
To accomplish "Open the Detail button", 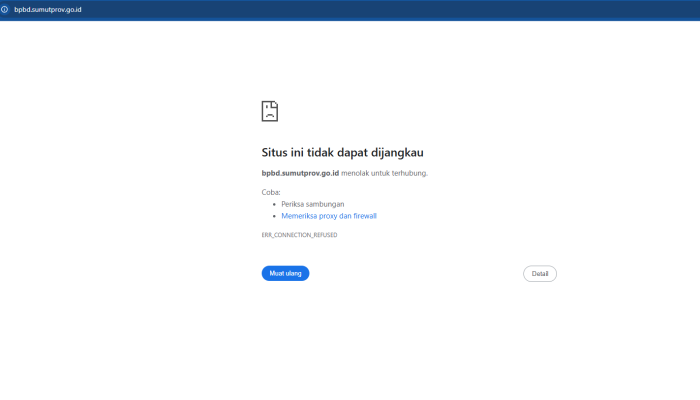I will [x=540, y=274].
